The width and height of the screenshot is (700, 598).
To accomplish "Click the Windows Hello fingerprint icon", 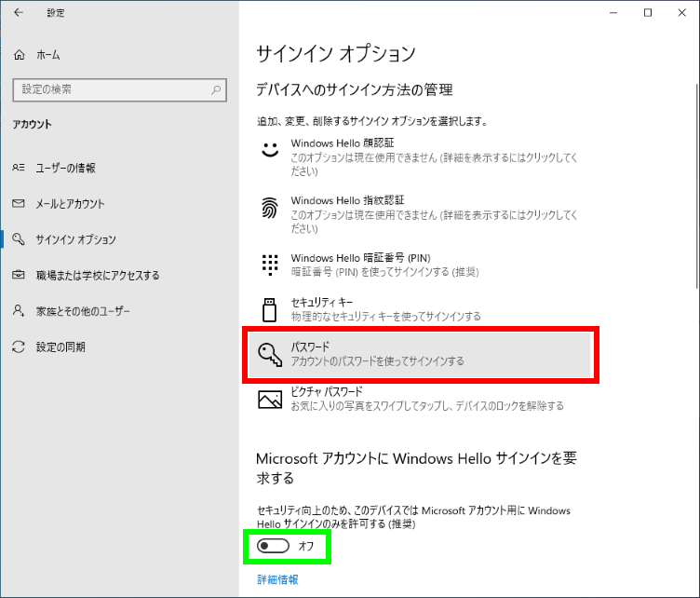I will pyautogui.click(x=270, y=208).
